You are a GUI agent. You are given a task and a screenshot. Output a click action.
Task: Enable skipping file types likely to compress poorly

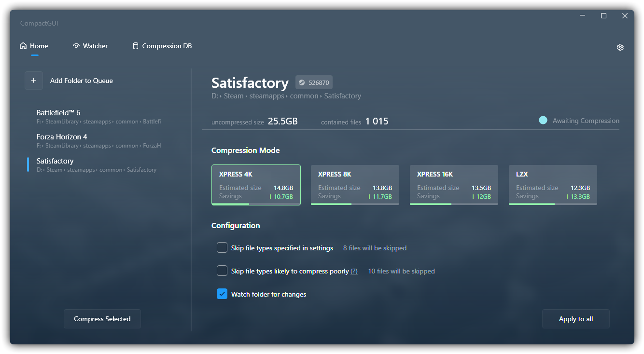(222, 271)
